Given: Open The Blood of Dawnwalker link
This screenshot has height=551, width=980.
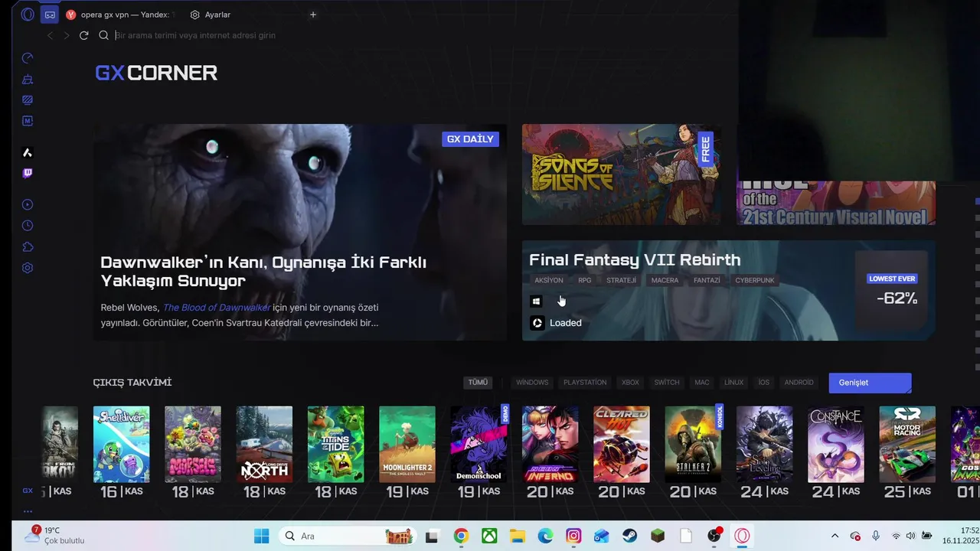Looking at the screenshot, I should point(217,308).
